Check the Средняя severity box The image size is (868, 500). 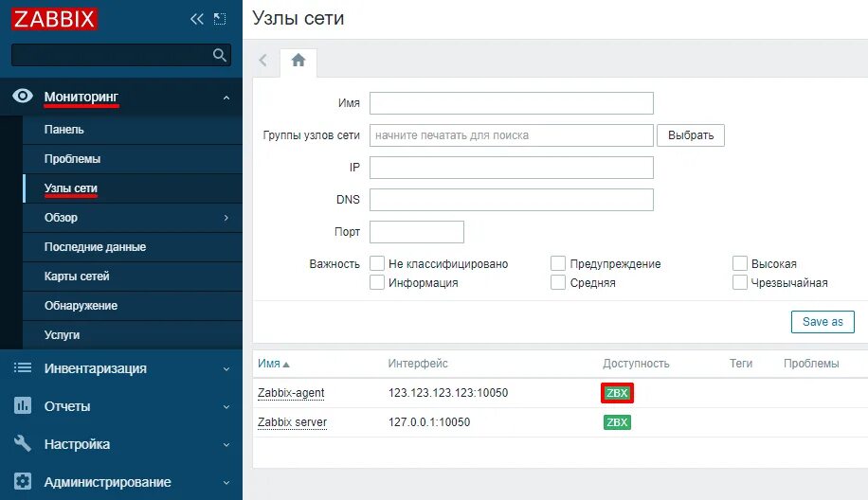click(558, 282)
